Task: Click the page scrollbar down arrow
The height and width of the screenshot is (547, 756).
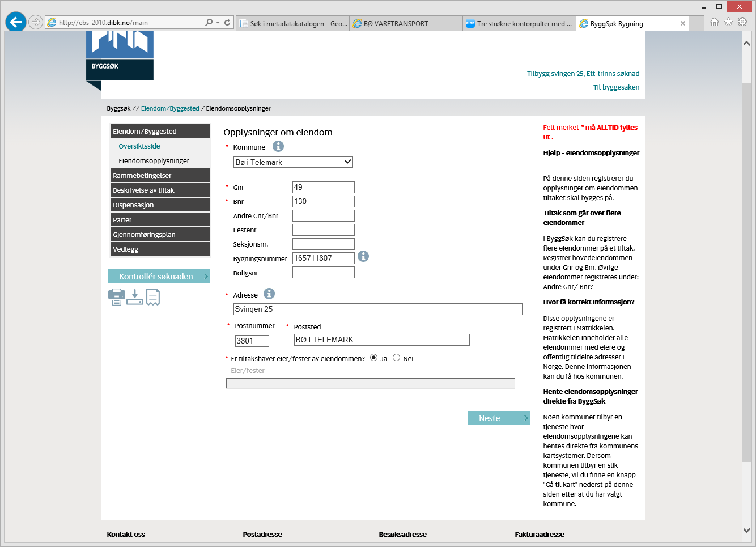Action: (x=746, y=530)
